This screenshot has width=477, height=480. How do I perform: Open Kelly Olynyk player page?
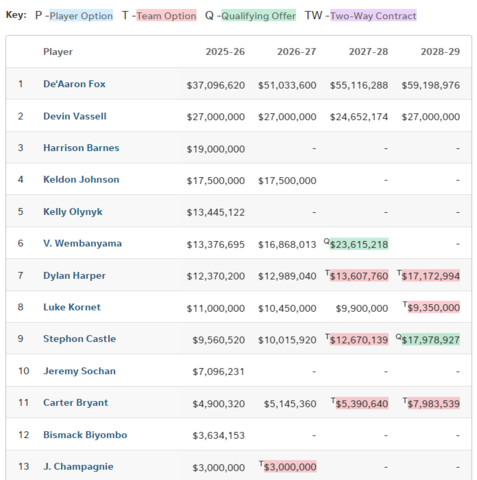click(73, 212)
